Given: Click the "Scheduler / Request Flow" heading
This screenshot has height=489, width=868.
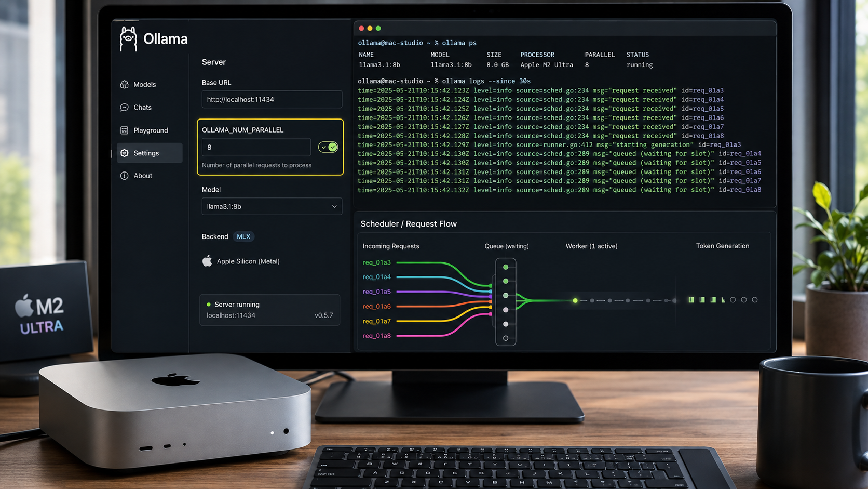Looking at the screenshot, I should [409, 224].
